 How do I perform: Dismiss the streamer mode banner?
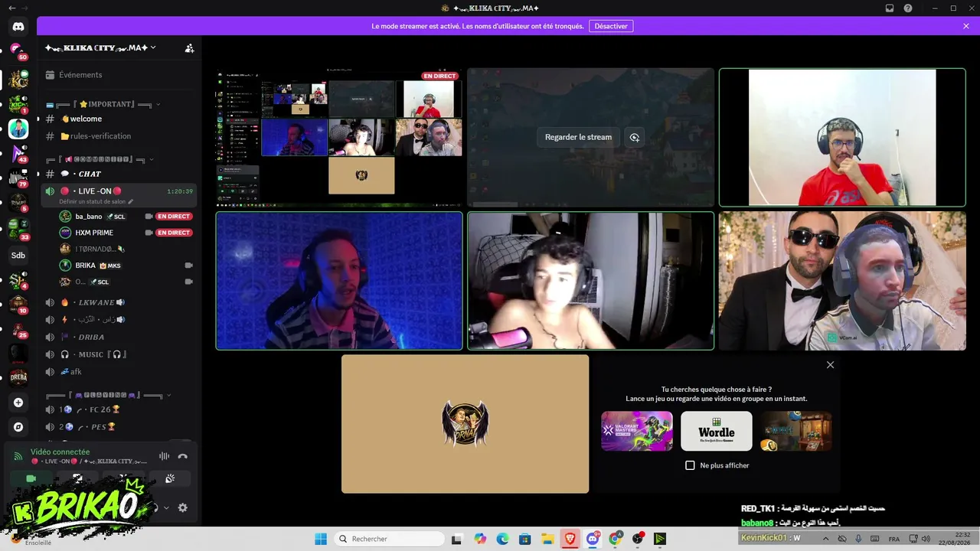966,26
